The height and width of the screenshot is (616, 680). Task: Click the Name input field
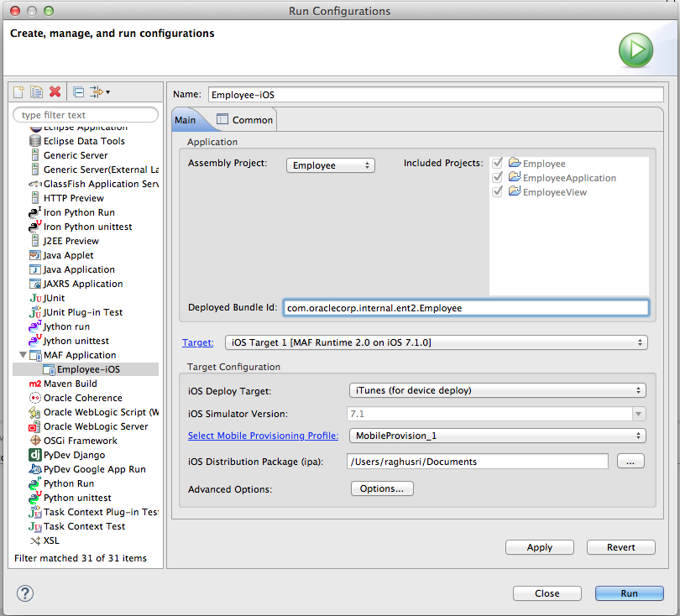pyautogui.click(x=436, y=95)
